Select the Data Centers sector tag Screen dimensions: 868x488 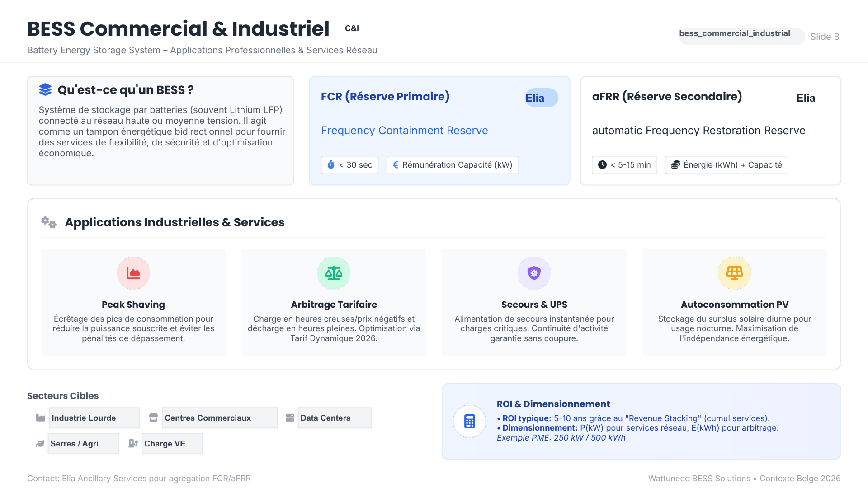tap(335, 418)
